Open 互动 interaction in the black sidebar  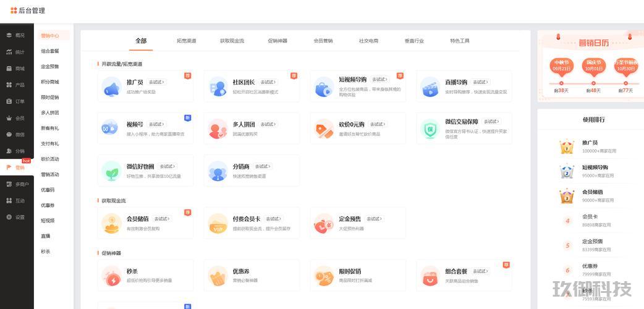pos(15,200)
